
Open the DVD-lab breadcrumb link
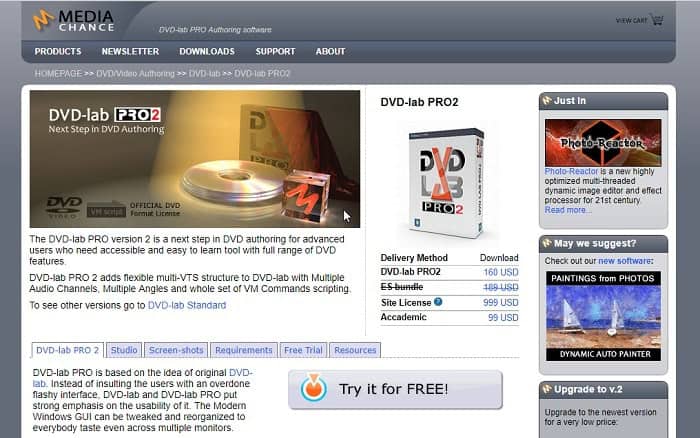point(204,74)
